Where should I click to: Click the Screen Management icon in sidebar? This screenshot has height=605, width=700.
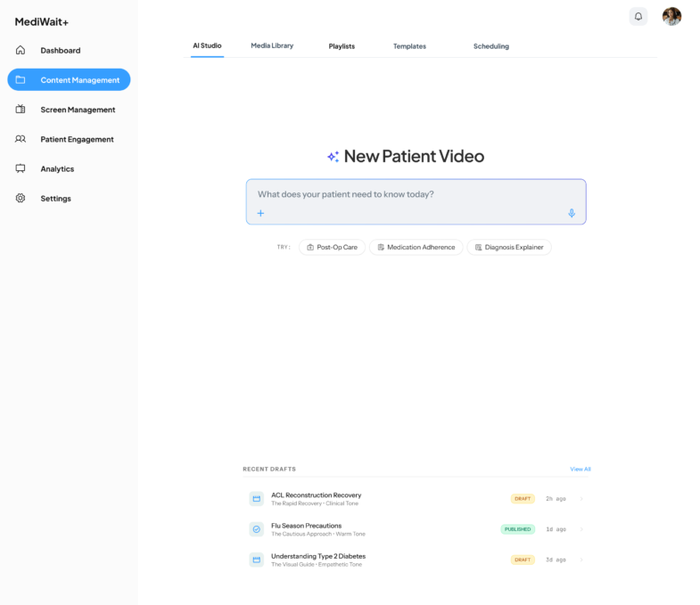click(x=21, y=110)
